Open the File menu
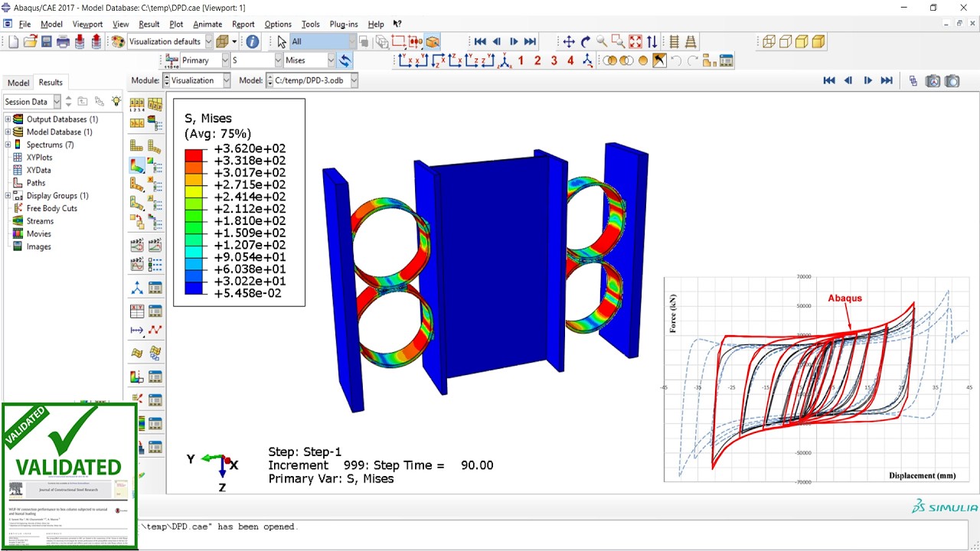Image resolution: width=980 pixels, height=551 pixels. click(x=24, y=24)
